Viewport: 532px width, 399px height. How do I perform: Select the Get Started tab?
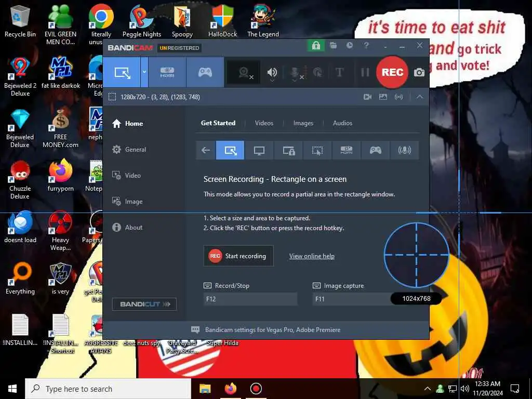pyautogui.click(x=218, y=123)
